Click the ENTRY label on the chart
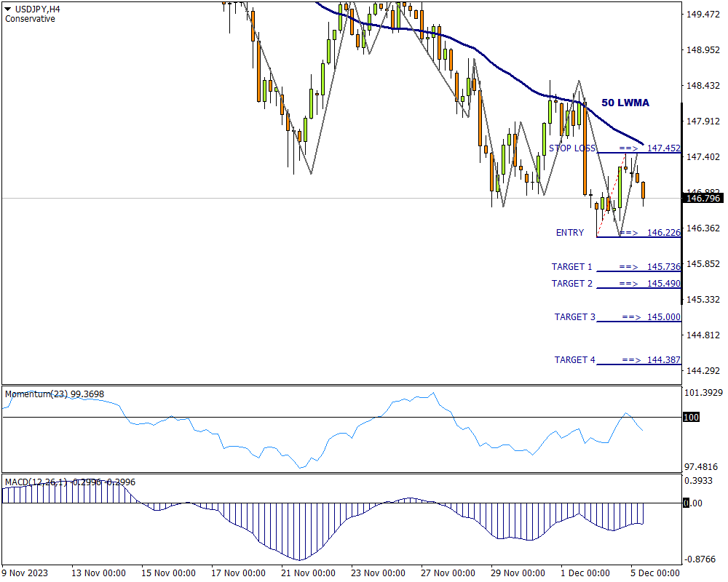 570,233
